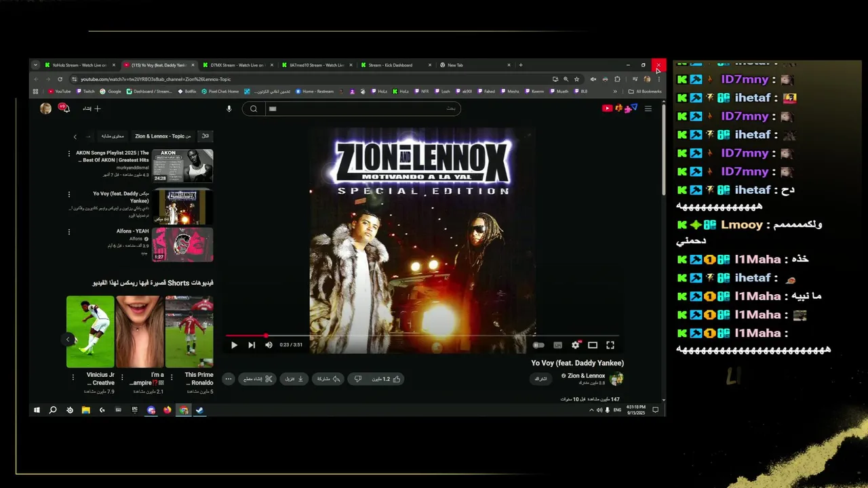This screenshot has width=868, height=488.
Task: Switch to YoHolz Stream browser tab
Action: coord(79,65)
